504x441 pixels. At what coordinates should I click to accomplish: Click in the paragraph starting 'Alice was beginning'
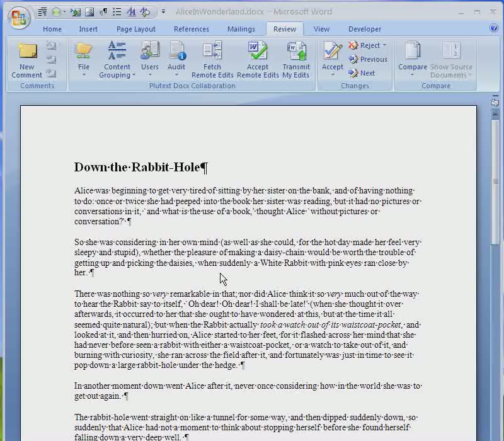point(248,206)
